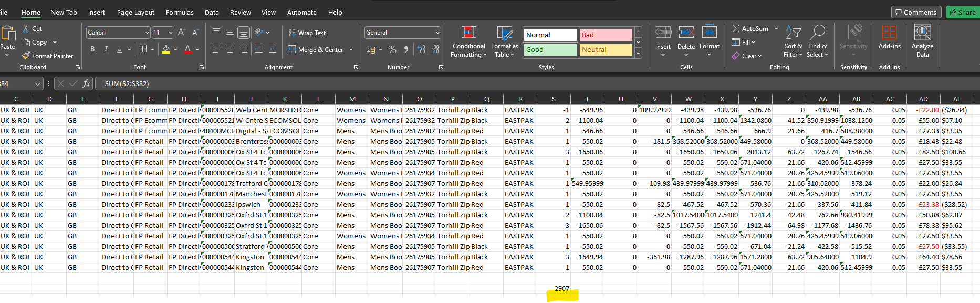The image size is (980, 303).
Task: Open the General number format dropdown
Action: coord(437,33)
